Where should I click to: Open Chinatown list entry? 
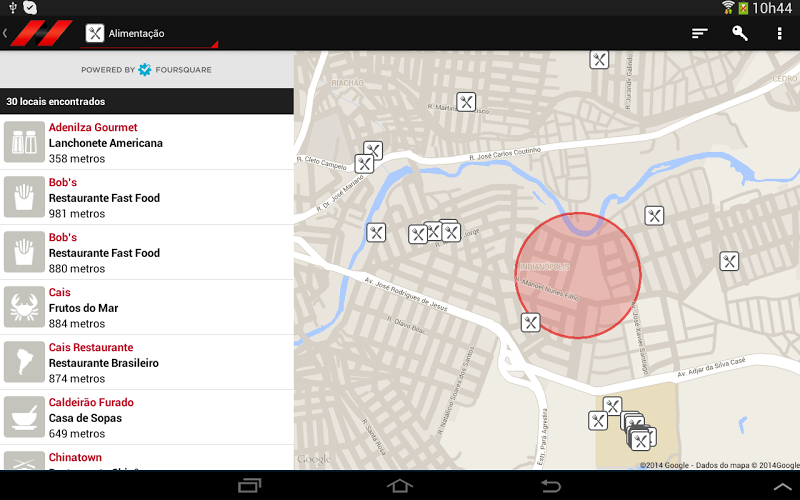(147, 458)
